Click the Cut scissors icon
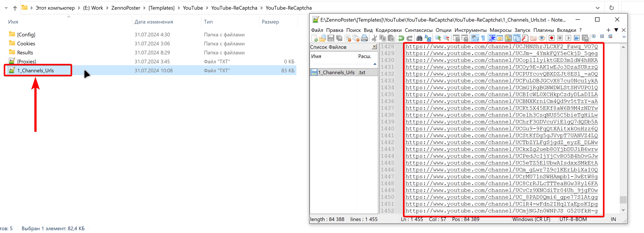 tap(374, 38)
